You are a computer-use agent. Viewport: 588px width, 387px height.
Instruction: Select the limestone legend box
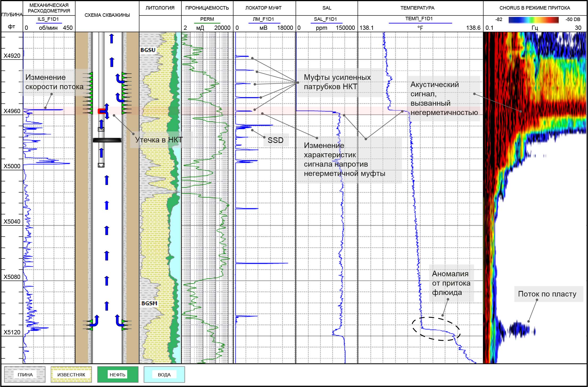coord(71,374)
